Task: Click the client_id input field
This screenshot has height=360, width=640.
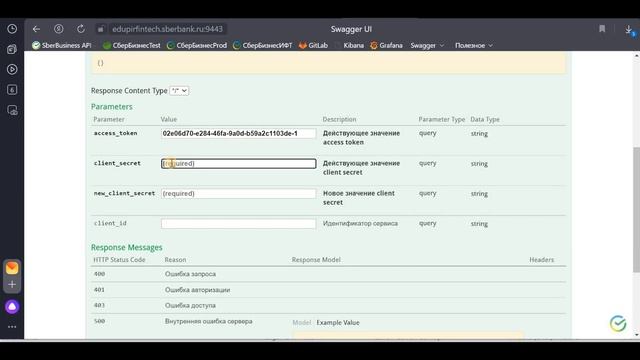Action: click(x=238, y=224)
